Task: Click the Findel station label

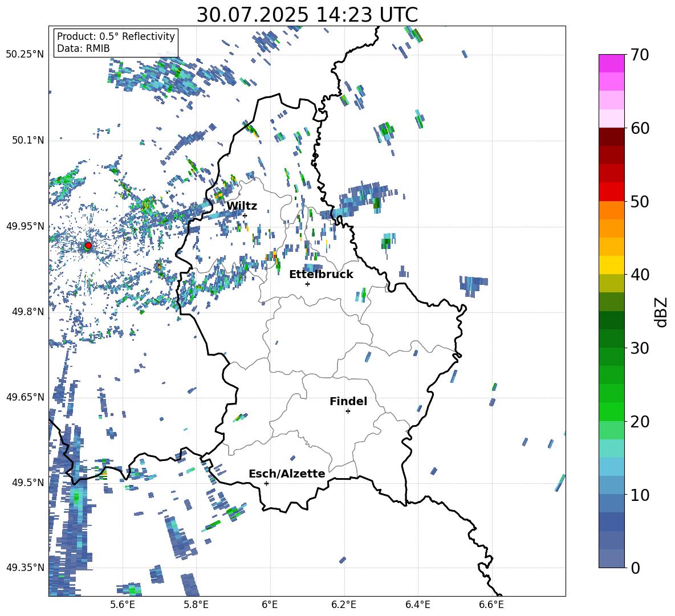Action: coord(348,401)
